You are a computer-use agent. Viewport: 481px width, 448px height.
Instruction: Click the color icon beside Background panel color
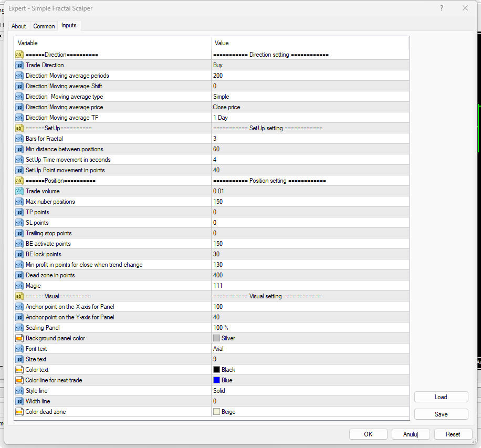(x=19, y=338)
